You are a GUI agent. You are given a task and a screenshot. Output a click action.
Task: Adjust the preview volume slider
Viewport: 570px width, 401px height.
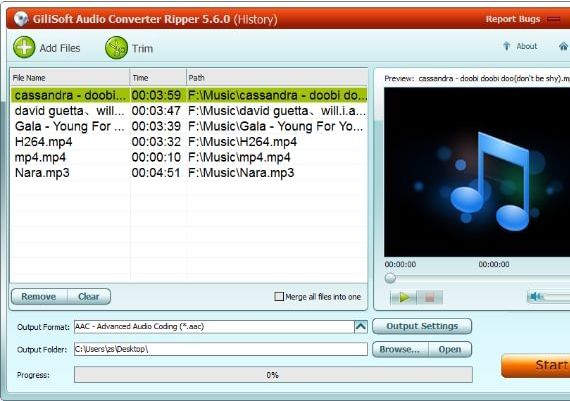pos(556,297)
